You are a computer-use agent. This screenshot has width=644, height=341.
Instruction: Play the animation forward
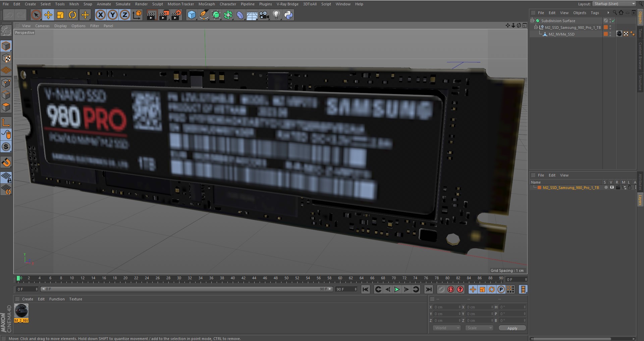tap(397, 289)
